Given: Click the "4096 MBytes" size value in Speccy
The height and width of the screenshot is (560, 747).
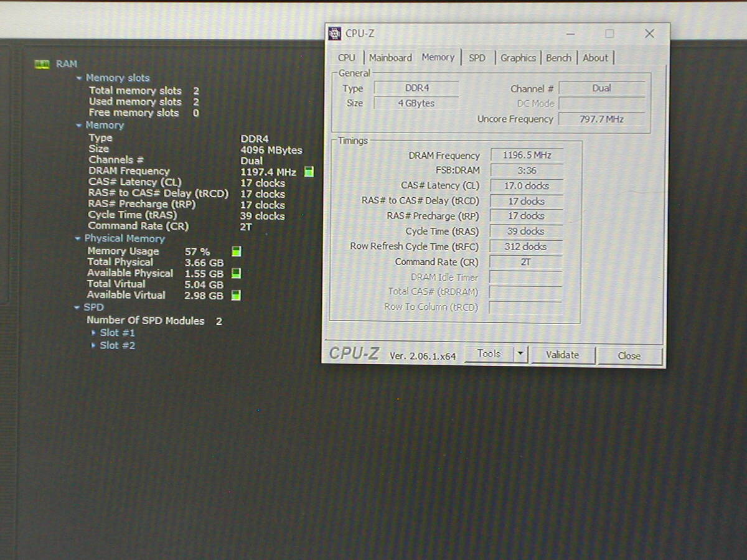Looking at the screenshot, I should tap(271, 150).
